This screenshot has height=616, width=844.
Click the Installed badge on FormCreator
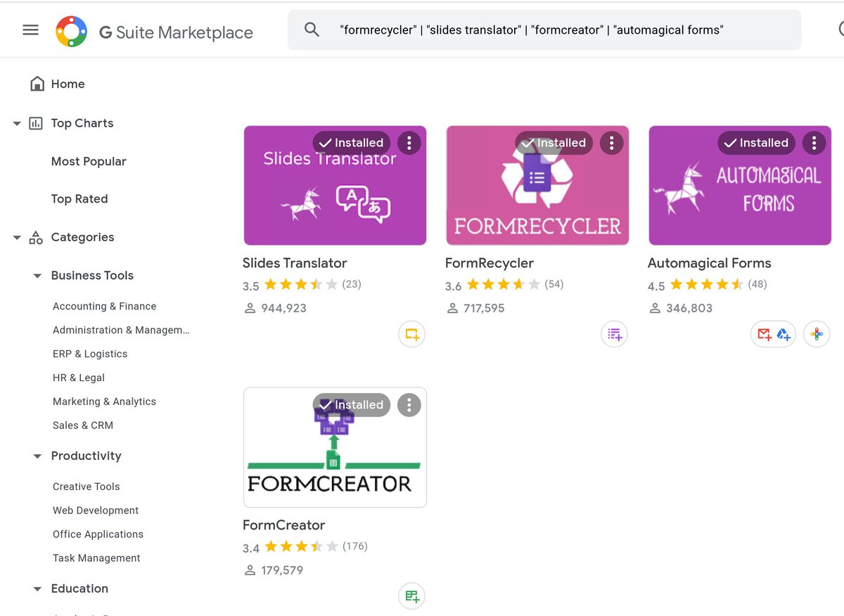pyautogui.click(x=351, y=404)
